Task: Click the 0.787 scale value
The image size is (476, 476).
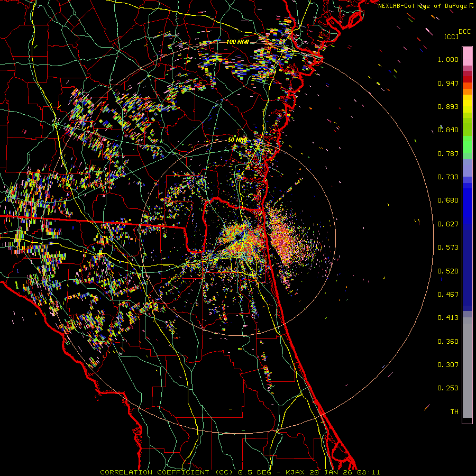Action: pyautogui.click(x=448, y=153)
